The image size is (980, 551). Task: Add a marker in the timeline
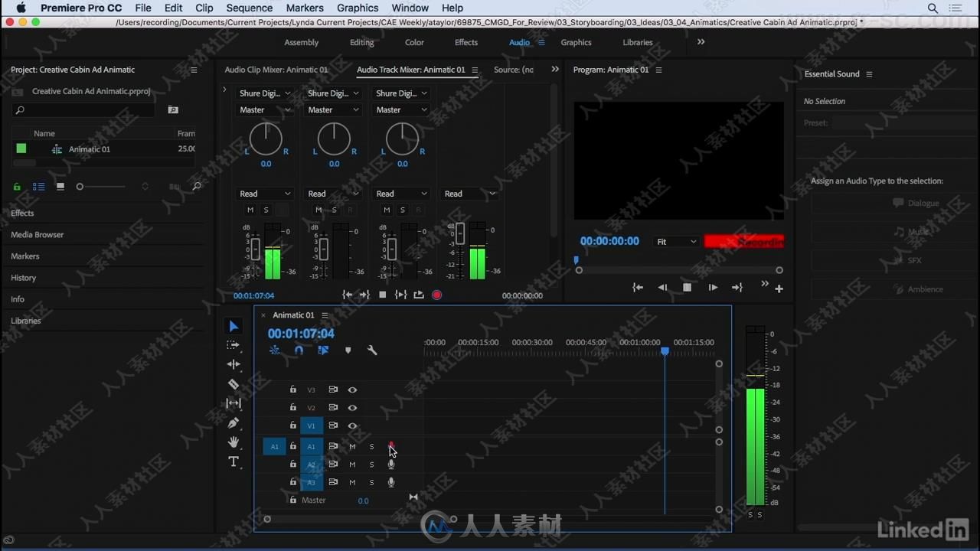coord(348,350)
